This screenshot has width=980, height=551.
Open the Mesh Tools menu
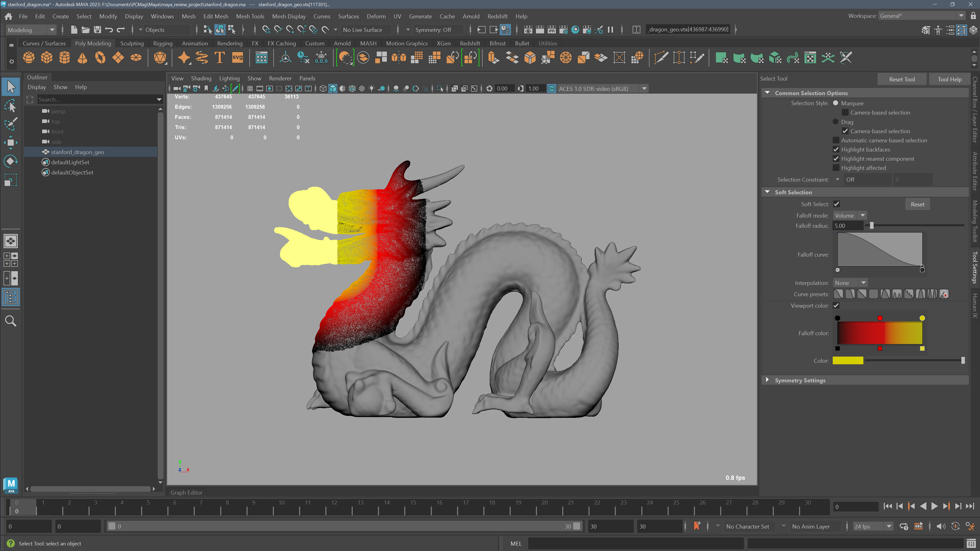click(x=250, y=16)
